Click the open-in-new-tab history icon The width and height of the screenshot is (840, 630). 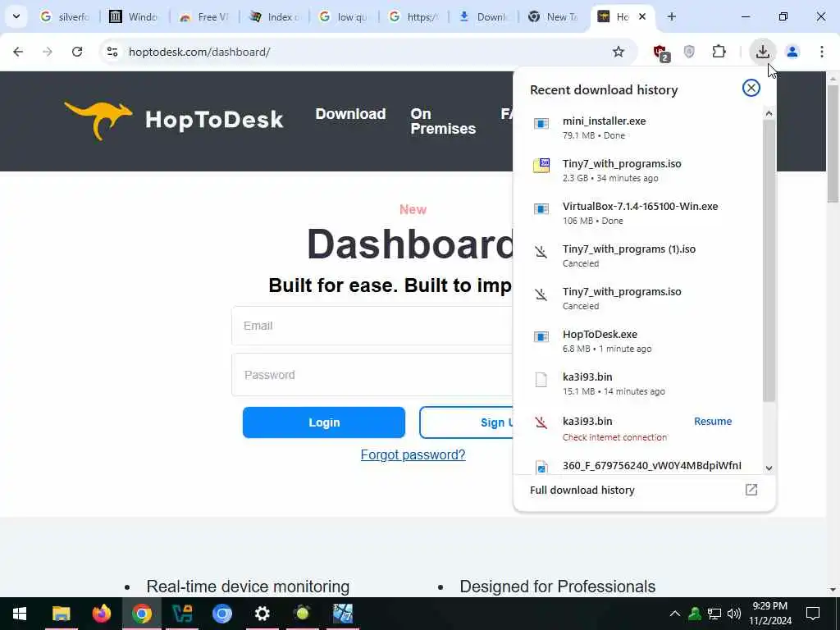tap(751, 490)
